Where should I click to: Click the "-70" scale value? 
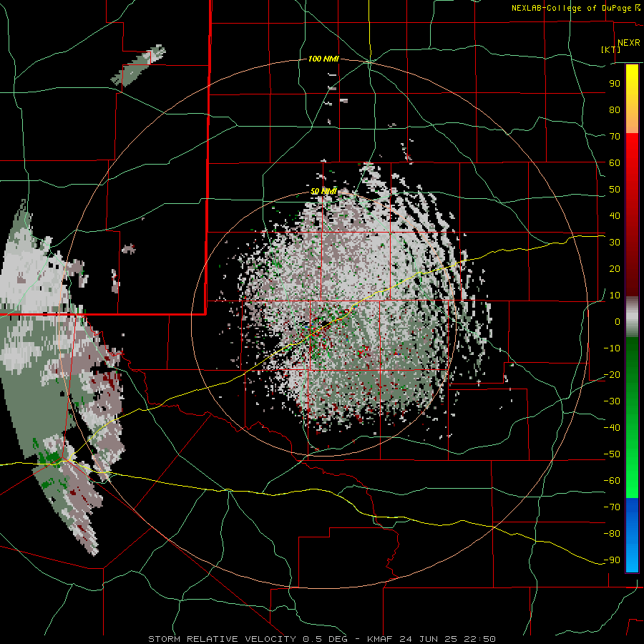click(612, 507)
